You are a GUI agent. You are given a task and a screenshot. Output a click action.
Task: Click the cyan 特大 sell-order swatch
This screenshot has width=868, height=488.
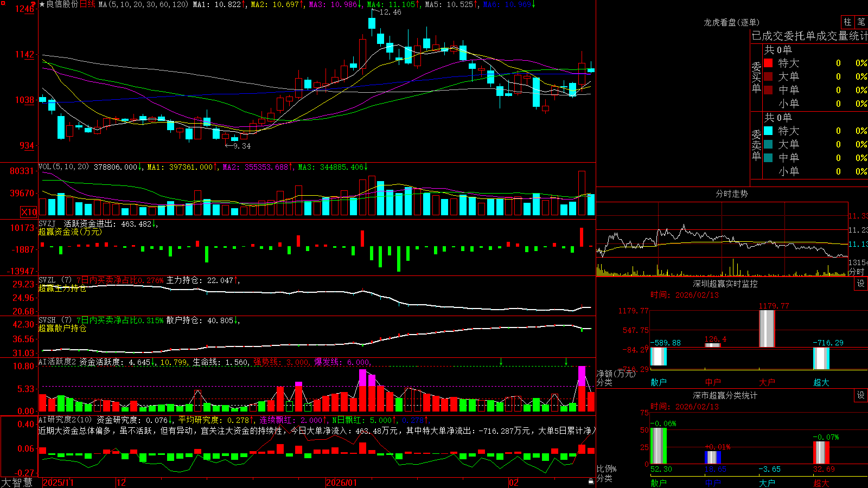pos(768,131)
